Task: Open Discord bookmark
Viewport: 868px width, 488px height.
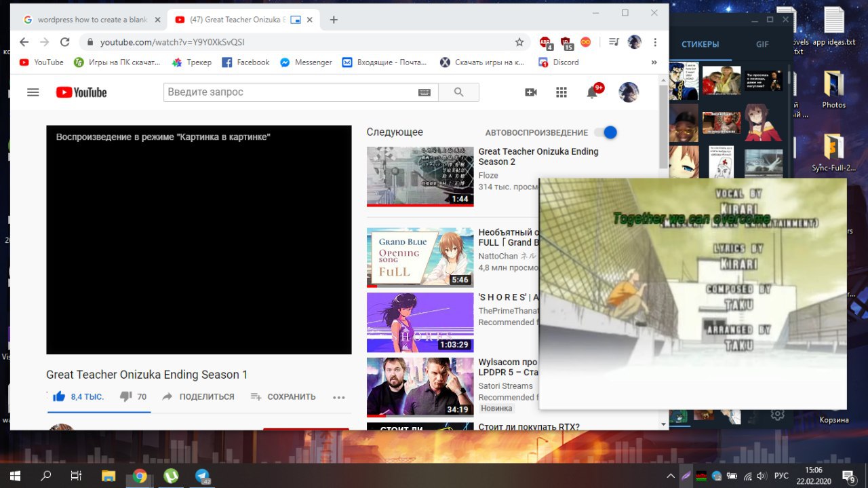Action: (x=558, y=62)
